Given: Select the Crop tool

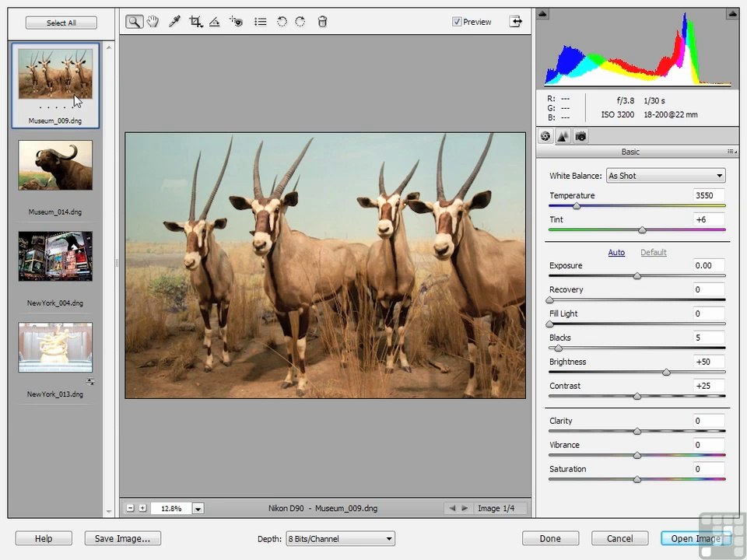Looking at the screenshot, I should (x=195, y=22).
